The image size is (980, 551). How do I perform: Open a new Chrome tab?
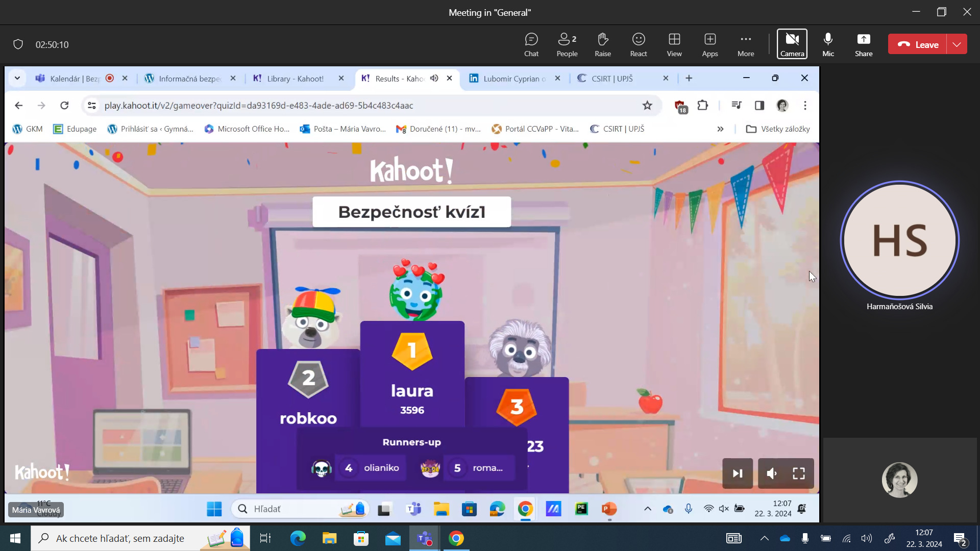point(689,78)
